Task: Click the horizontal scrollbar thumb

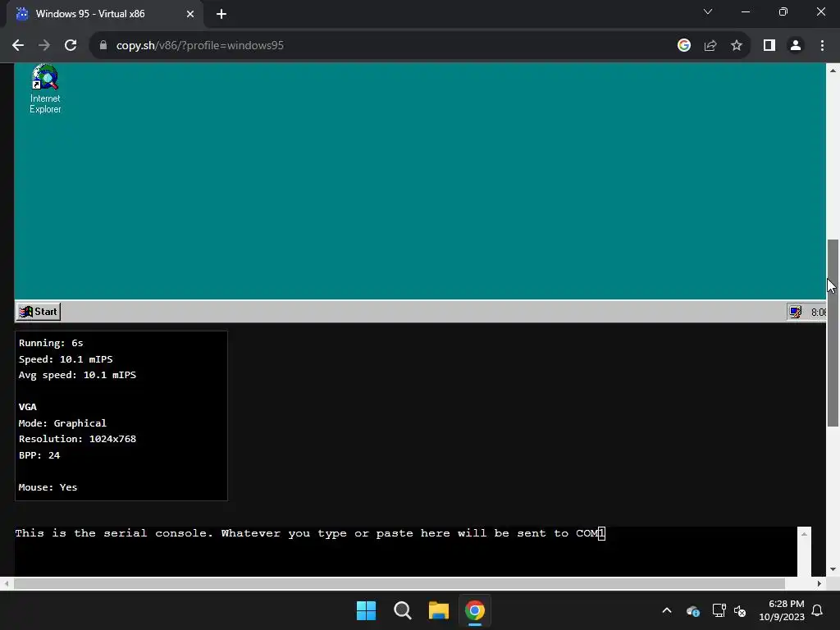Action: 399,583
